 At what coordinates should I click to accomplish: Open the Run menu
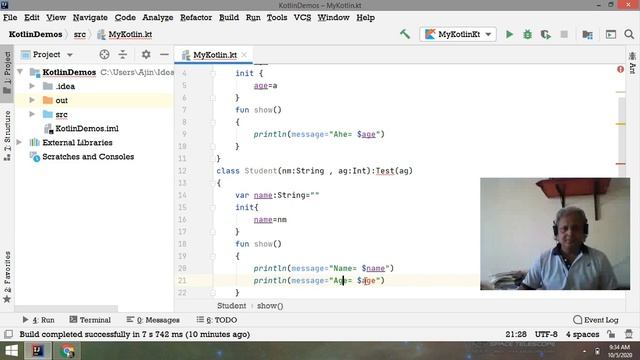point(253,18)
